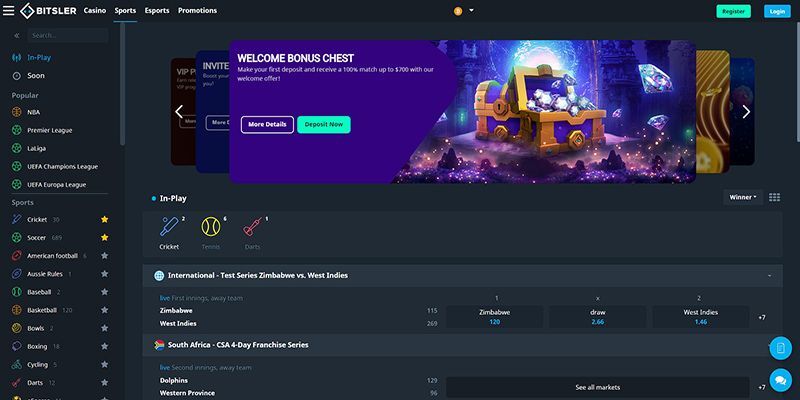Click See all markets button
The image size is (800, 400).
[x=597, y=387]
